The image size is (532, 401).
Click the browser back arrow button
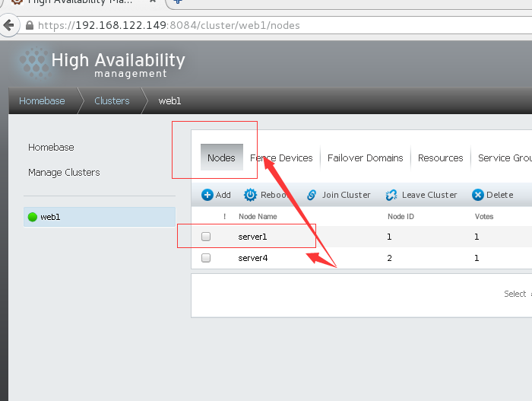tap(8, 25)
